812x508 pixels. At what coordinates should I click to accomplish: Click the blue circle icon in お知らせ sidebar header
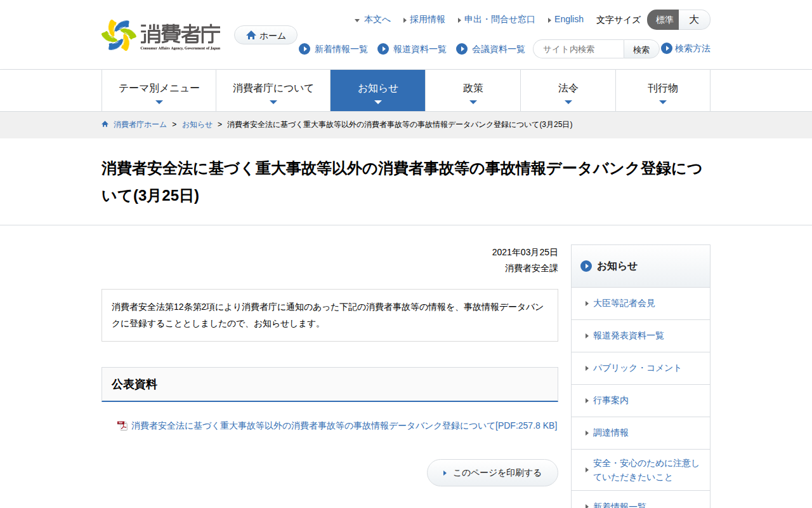[x=586, y=266]
